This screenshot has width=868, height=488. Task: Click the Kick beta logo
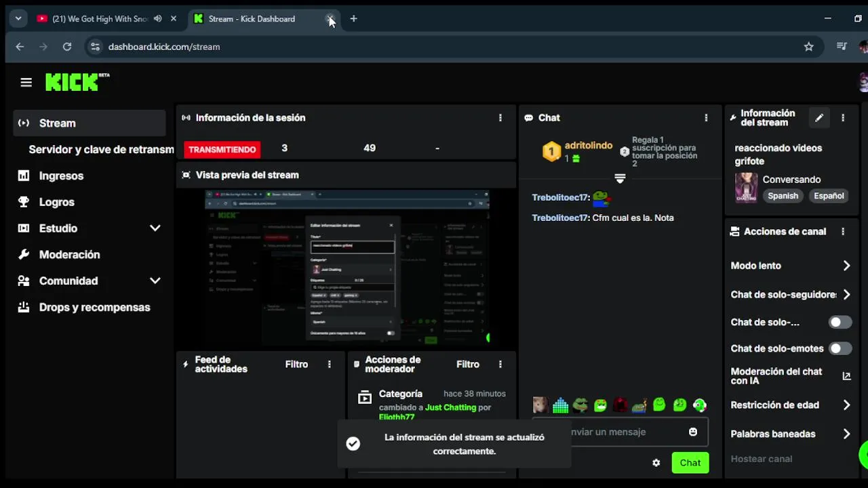tap(77, 82)
